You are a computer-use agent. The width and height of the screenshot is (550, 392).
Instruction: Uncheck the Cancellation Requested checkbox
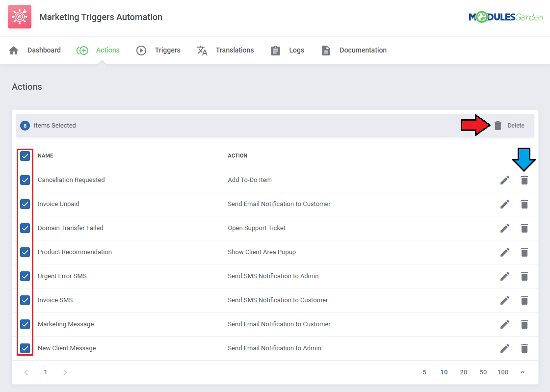click(25, 180)
